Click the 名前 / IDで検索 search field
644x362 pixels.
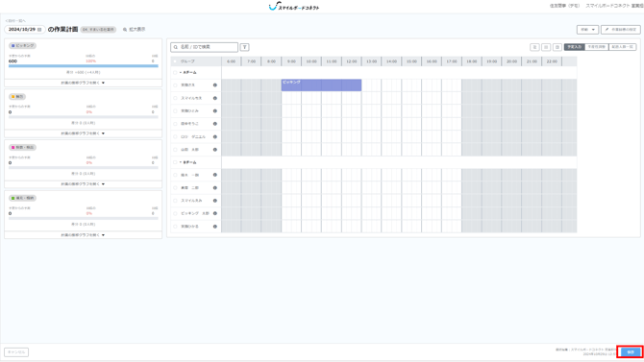coord(204,47)
